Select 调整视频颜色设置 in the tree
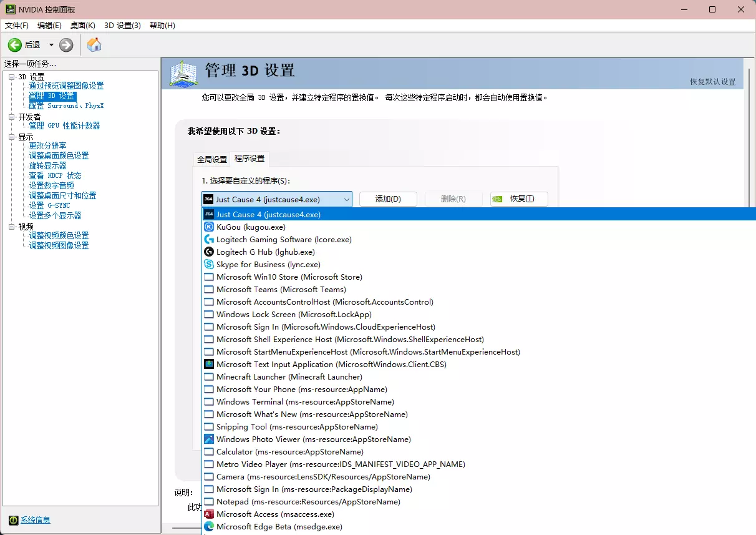 click(x=59, y=235)
